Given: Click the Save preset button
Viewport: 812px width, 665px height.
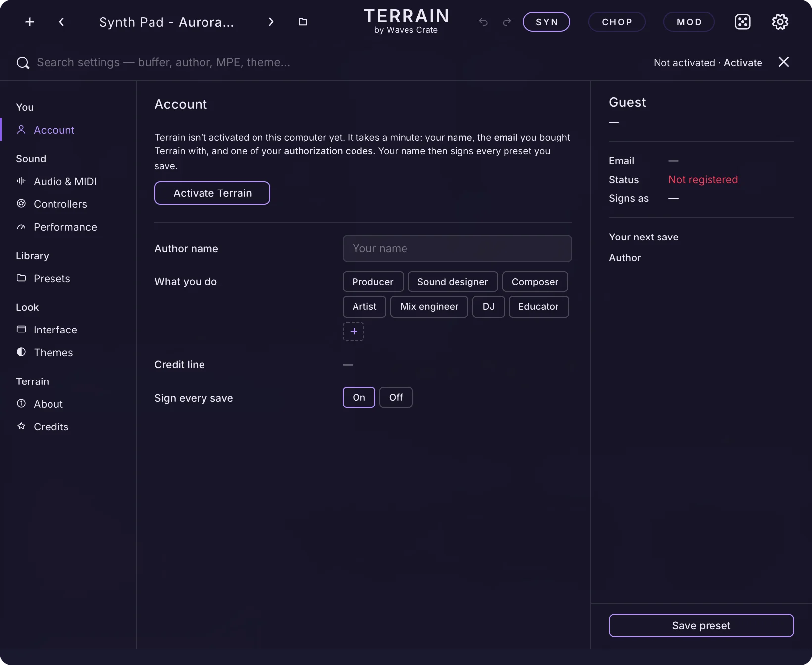Looking at the screenshot, I should [702, 625].
